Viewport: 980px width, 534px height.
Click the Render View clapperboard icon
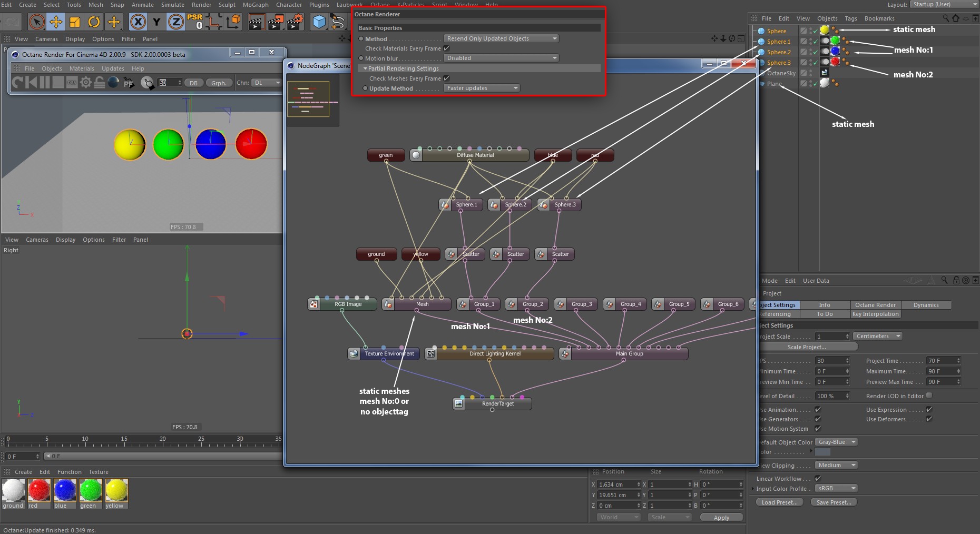(x=256, y=22)
